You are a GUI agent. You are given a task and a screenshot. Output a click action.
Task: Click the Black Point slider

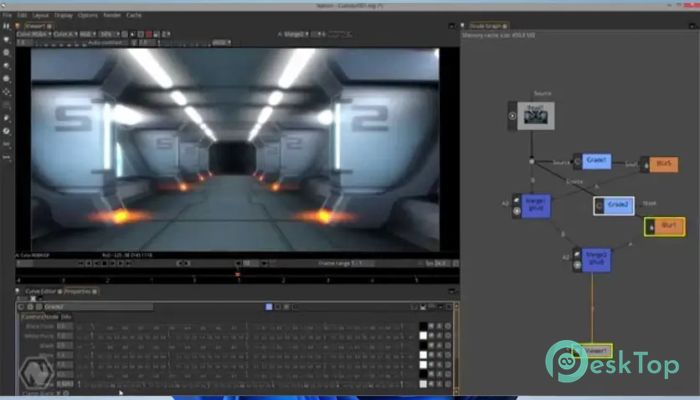(246, 327)
